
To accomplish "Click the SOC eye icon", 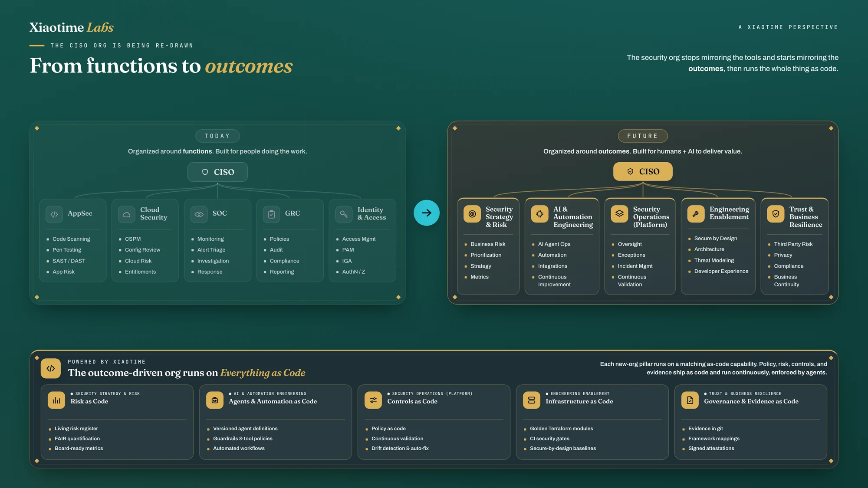I will [x=199, y=214].
